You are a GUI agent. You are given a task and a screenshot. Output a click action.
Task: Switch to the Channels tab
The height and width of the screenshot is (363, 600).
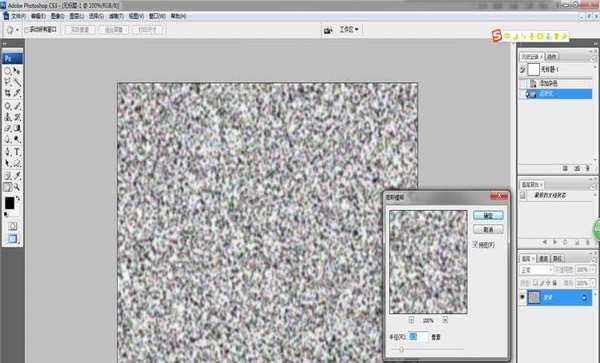(544, 259)
